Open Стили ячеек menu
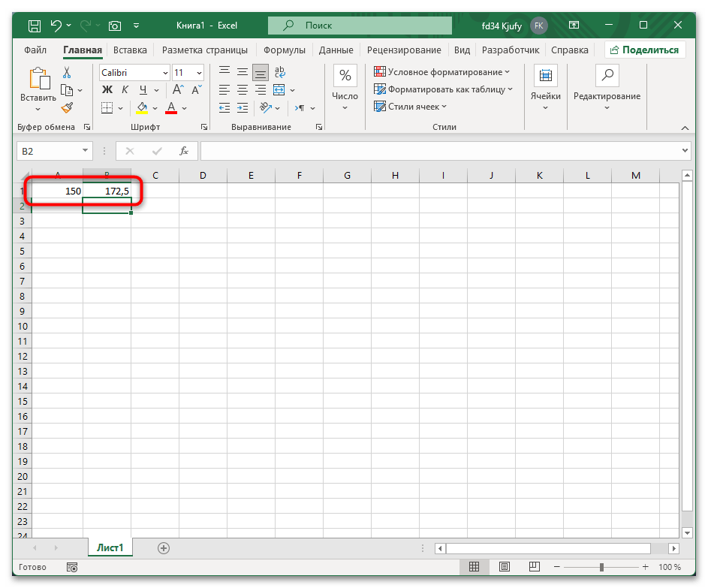Image resolution: width=708 pixels, height=588 pixels. click(410, 107)
